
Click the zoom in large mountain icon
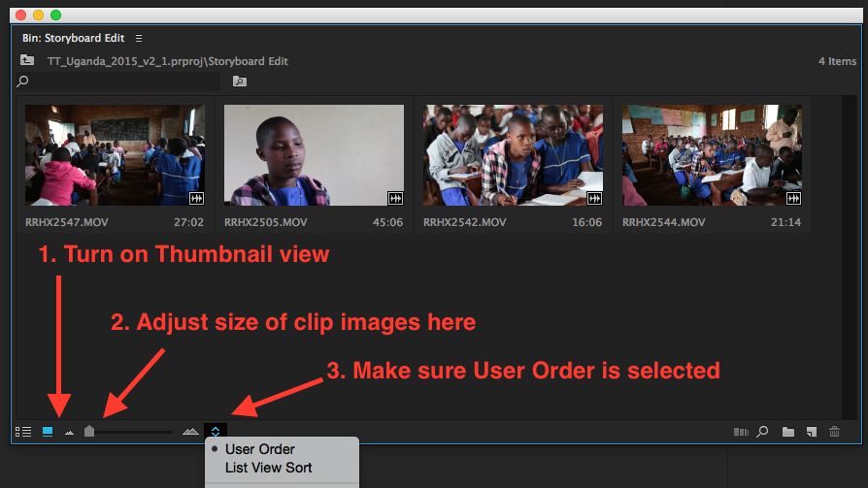pyautogui.click(x=190, y=432)
